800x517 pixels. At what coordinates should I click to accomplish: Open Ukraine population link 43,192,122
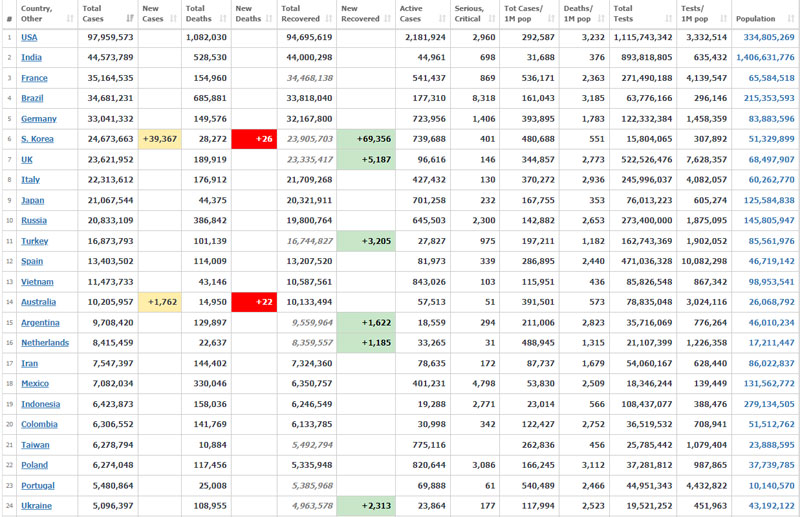(x=771, y=506)
